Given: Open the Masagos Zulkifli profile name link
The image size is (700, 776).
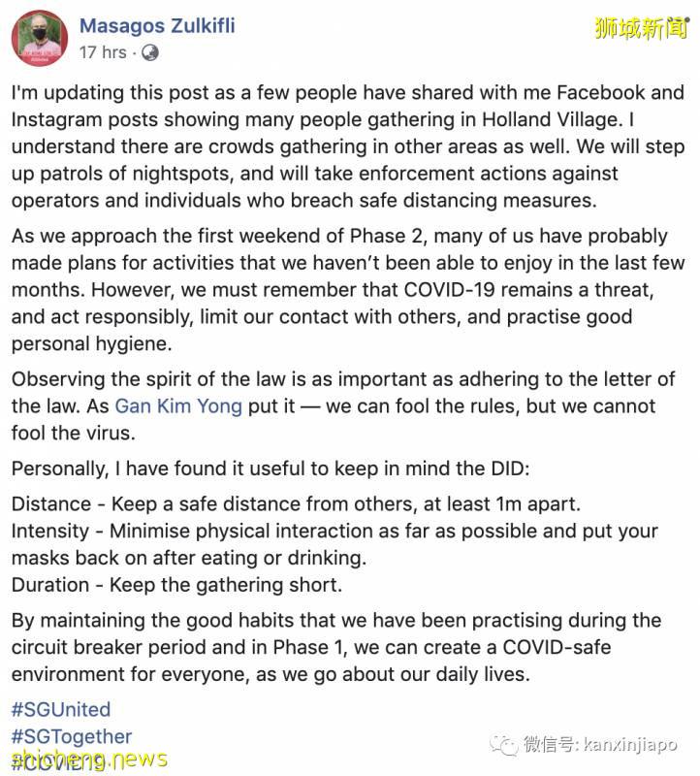Looking at the screenshot, I should (x=157, y=25).
